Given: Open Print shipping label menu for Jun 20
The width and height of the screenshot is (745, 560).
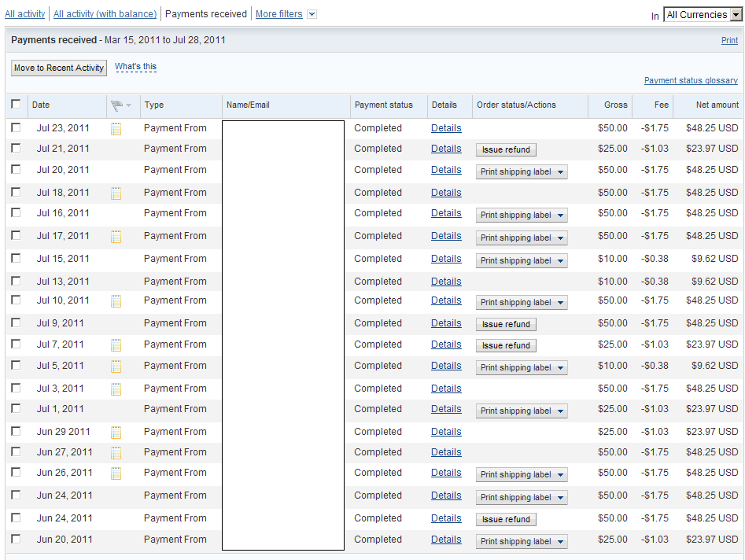Looking at the screenshot, I should point(522,541).
